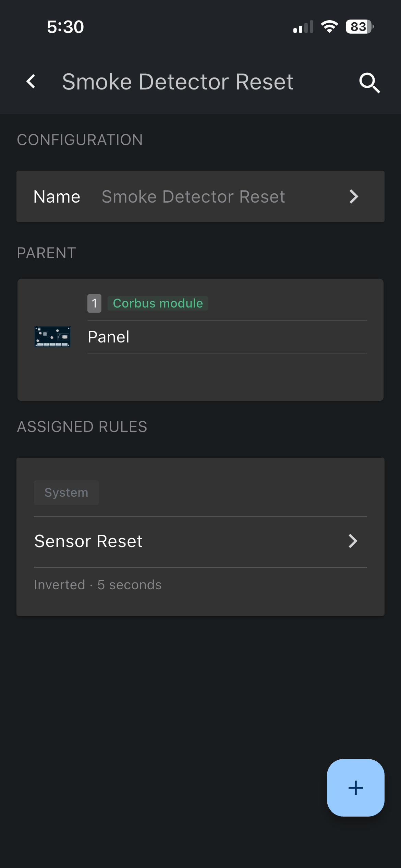This screenshot has height=868, width=401.
Task: Tap the Inverted 5 seconds details
Action: click(x=98, y=585)
